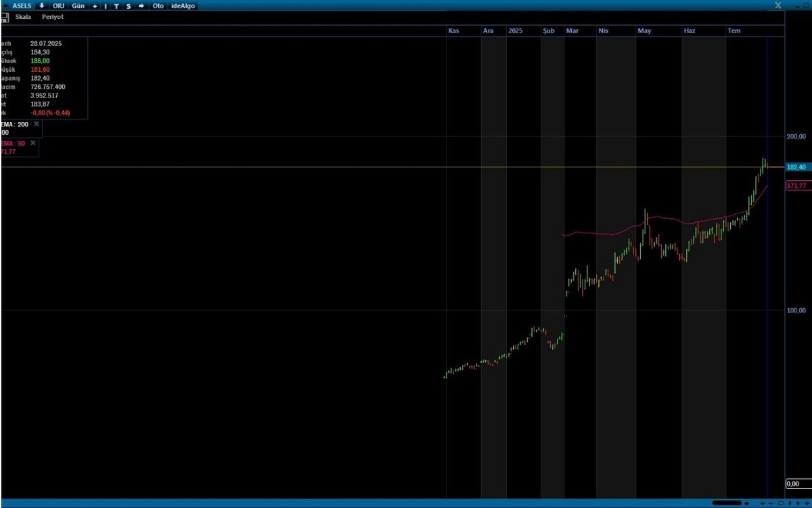Open the ideAlgo menu
The width and height of the screenshot is (812, 508).
coord(183,5)
